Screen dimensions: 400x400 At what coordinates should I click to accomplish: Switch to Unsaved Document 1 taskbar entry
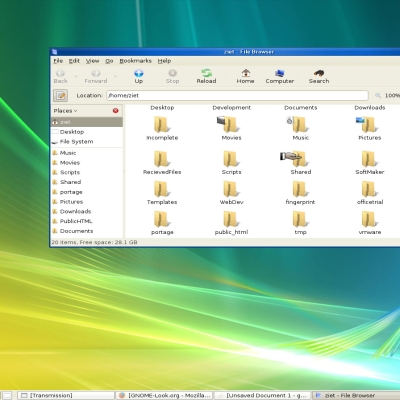(262, 395)
